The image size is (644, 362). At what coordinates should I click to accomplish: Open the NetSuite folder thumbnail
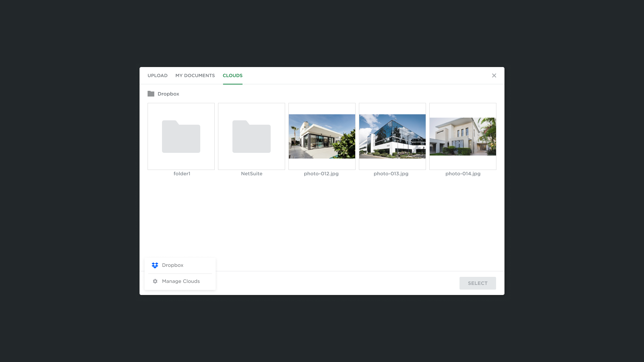click(x=252, y=136)
